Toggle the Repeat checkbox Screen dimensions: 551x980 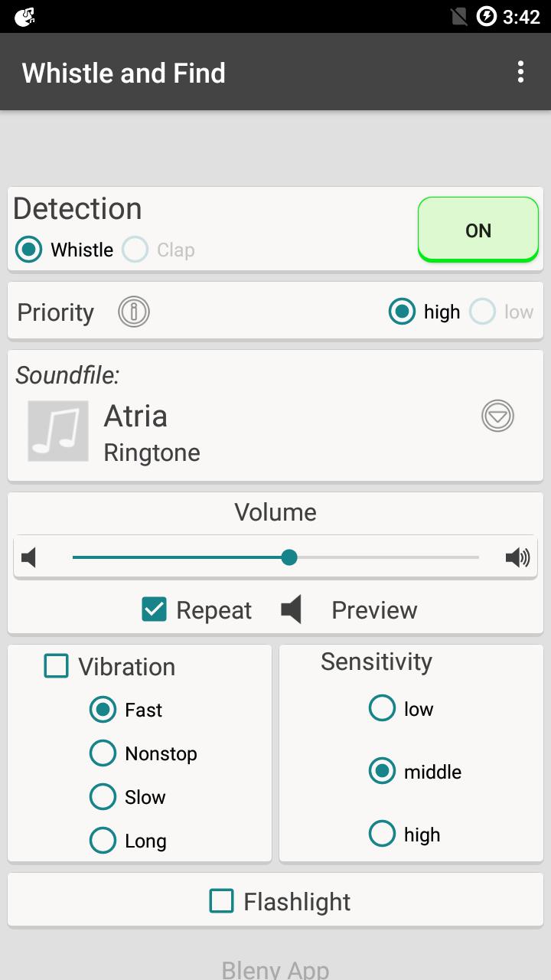pos(155,609)
